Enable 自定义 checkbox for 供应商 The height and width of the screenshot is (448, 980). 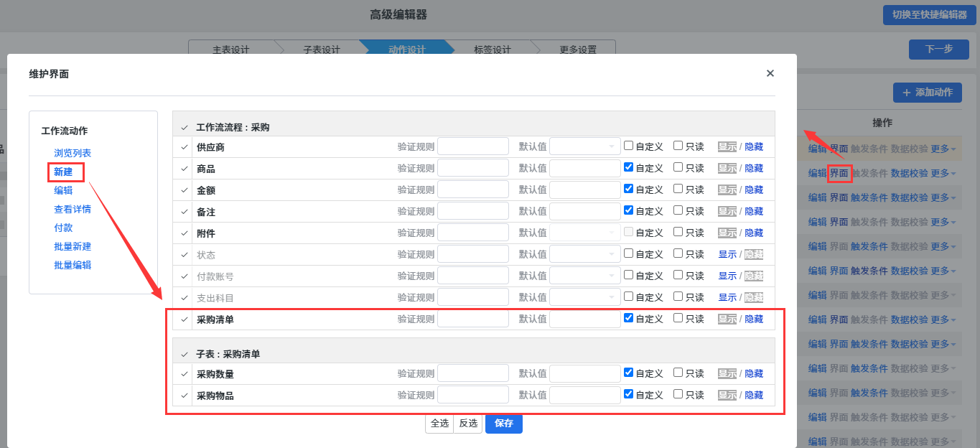[x=629, y=146]
